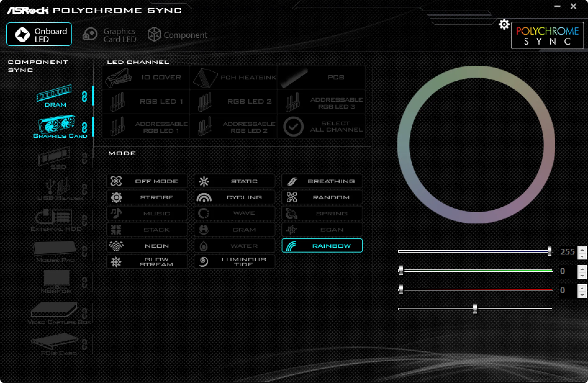Select the PCIe Card component icon
Viewport: 588px width, 383px height.
coord(55,341)
